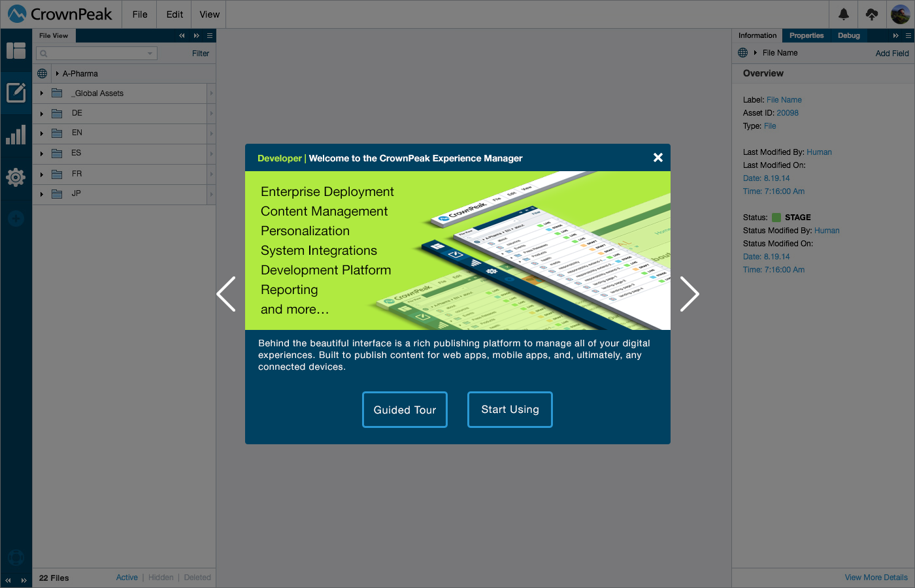Expand the A-Pharma breadcrumb arrow

click(58, 74)
